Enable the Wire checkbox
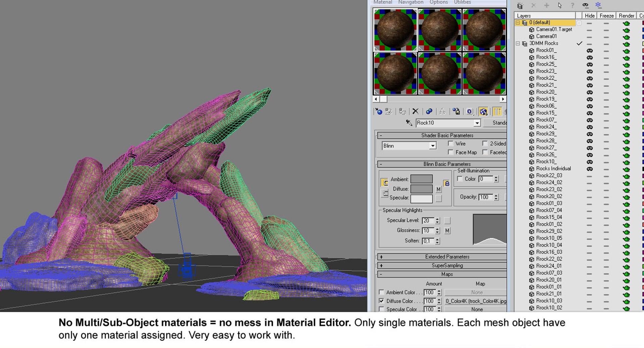The width and height of the screenshot is (644, 348). [451, 144]
